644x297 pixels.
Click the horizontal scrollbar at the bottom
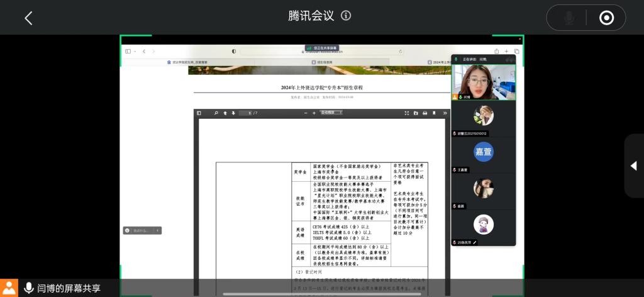321,294
